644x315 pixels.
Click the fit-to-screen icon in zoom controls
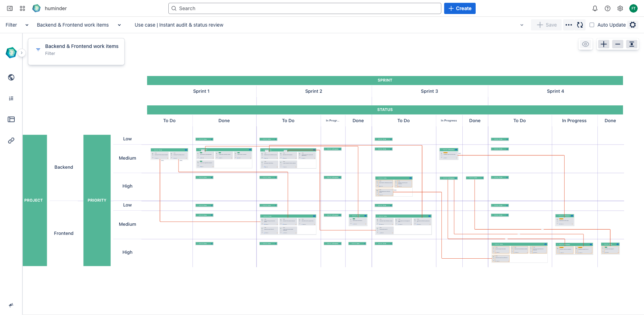(x=632, y=44)
